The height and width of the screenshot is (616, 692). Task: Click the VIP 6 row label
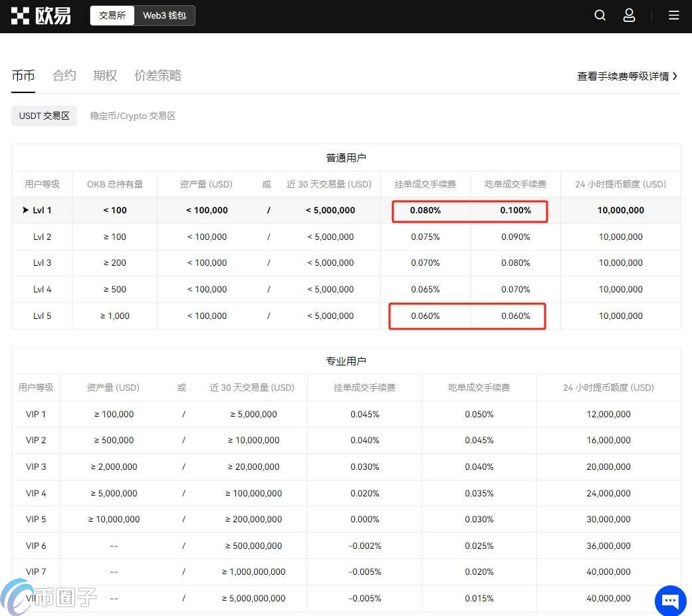point(36,546)
